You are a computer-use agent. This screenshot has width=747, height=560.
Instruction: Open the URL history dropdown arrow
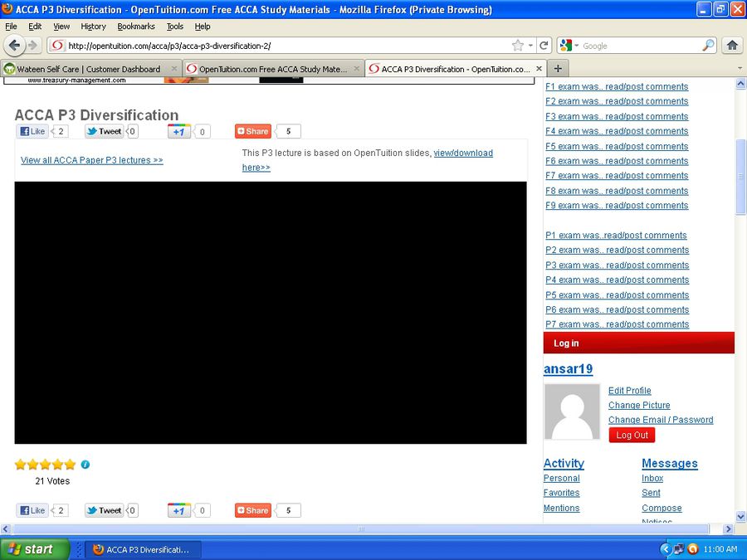530,46
